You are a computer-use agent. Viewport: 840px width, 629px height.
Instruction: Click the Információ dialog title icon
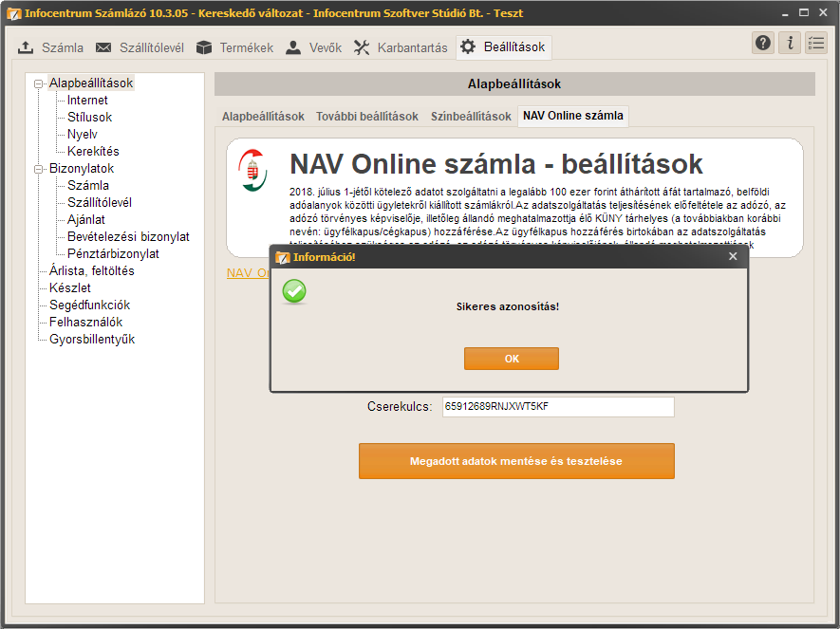click(x=282, y=257)
